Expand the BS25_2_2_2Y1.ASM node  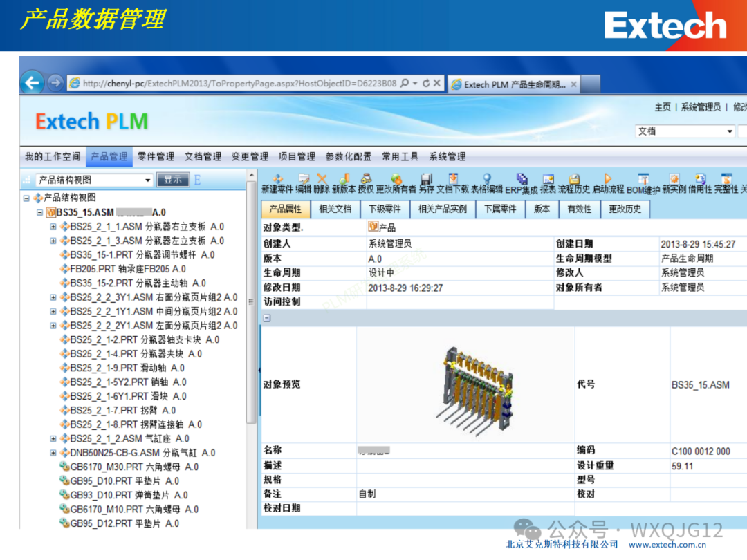click(53, 326)
